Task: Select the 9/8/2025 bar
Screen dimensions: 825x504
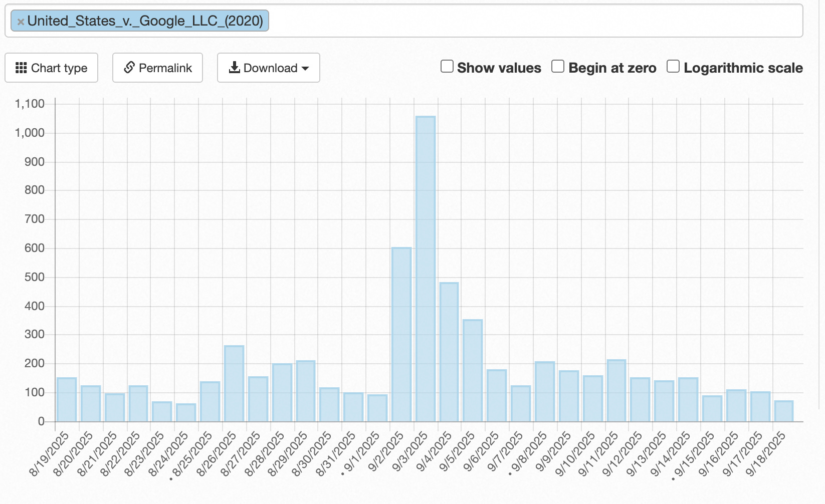Action: pos(545,392)
